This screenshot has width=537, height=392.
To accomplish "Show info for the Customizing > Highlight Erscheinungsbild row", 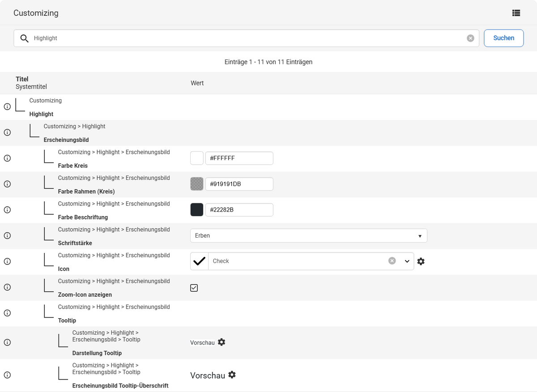I will [x=7, y=132].
